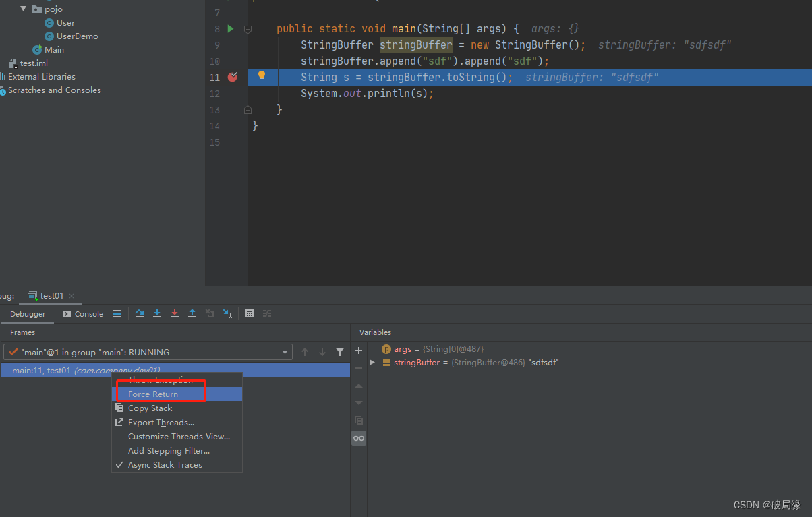Click the move watch down icon
This screenshot has height=517, width=812.
(x=359, y=403)
